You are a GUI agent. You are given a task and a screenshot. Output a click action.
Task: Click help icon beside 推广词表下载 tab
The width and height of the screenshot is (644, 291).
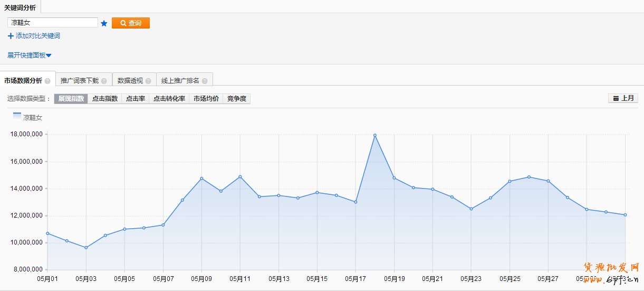coord(104,81)
